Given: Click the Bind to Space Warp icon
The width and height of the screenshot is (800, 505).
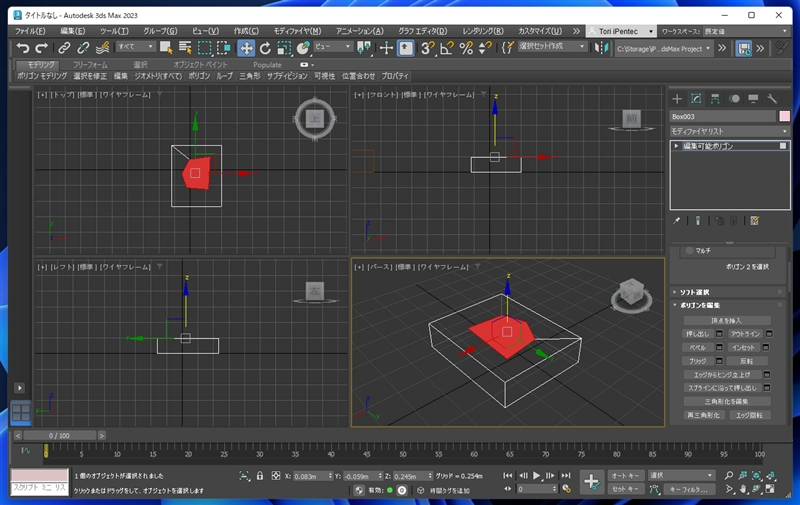Looking at the screenshot, I should [103, 48].
